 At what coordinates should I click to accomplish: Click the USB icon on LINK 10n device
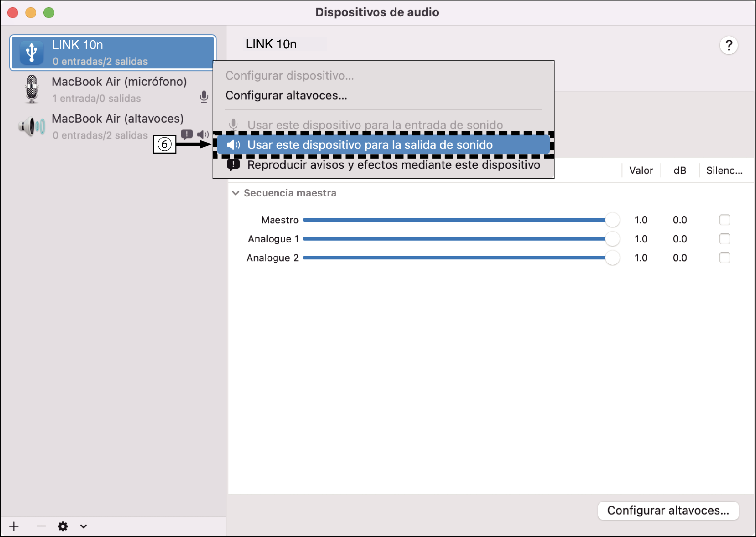[x=31, y=52]
